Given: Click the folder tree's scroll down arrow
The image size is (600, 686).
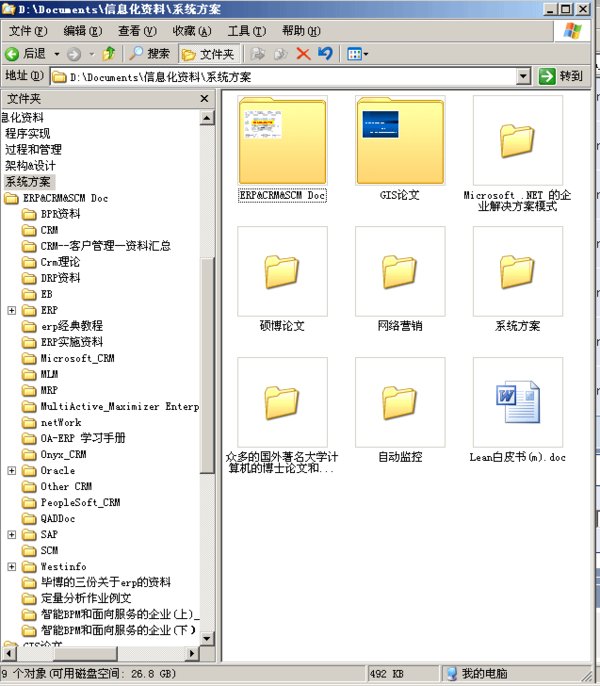Looking at the screenshot, I should 207,636.
